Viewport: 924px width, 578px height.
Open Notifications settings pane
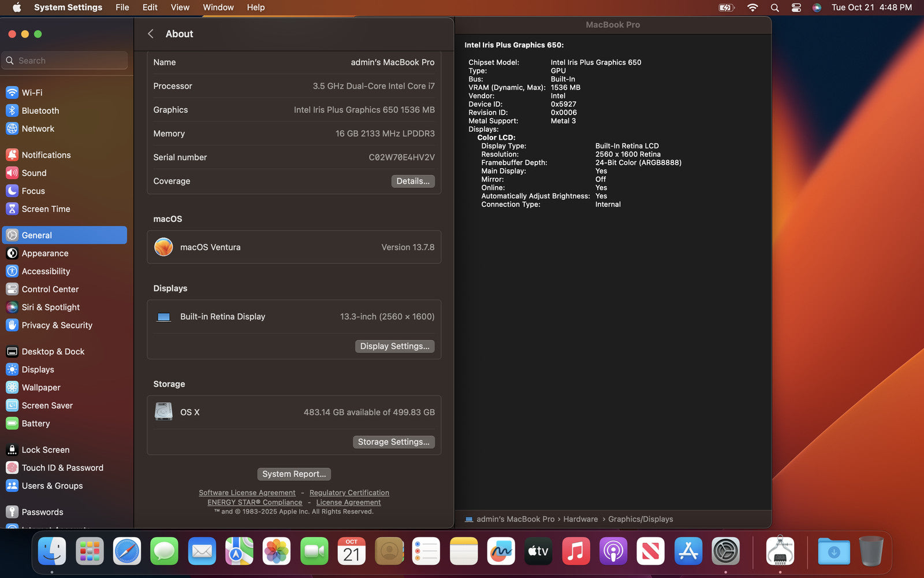(46, 155)
